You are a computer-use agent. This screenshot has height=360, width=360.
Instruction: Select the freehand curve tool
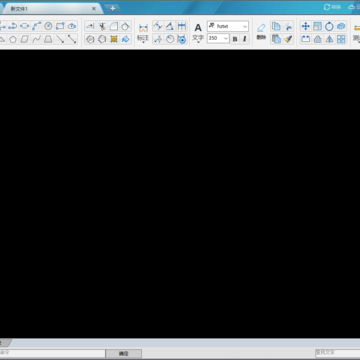(x=36, y=39)
